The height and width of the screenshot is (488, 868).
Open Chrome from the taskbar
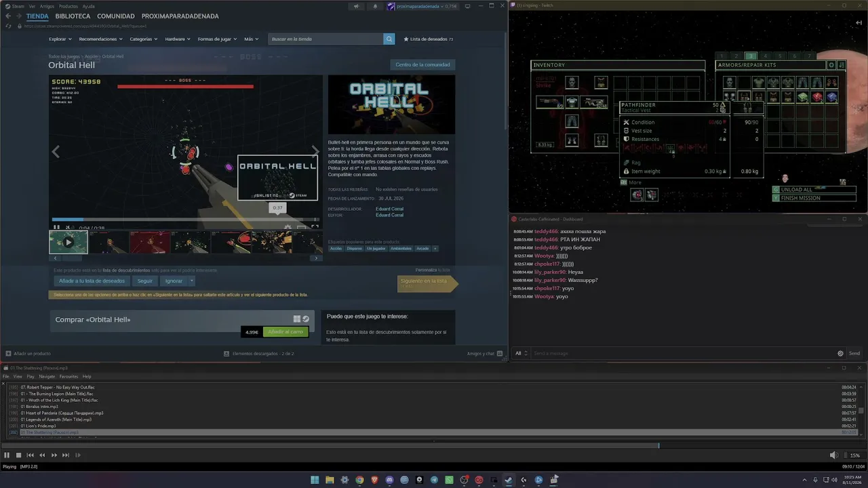pyautogui.click(x=359, y=480)
